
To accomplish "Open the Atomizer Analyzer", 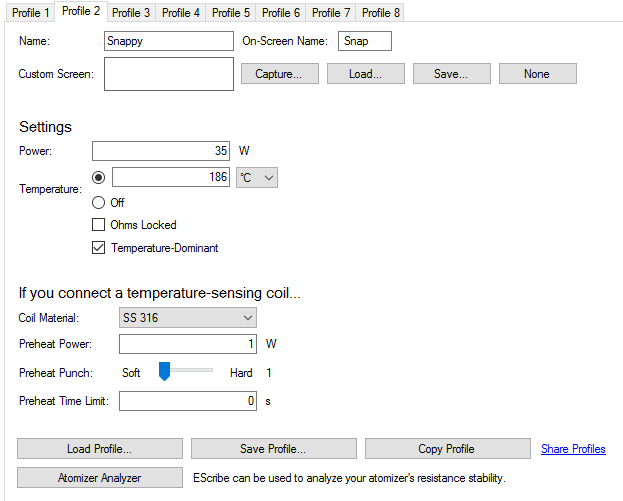I will coord(100,478).
